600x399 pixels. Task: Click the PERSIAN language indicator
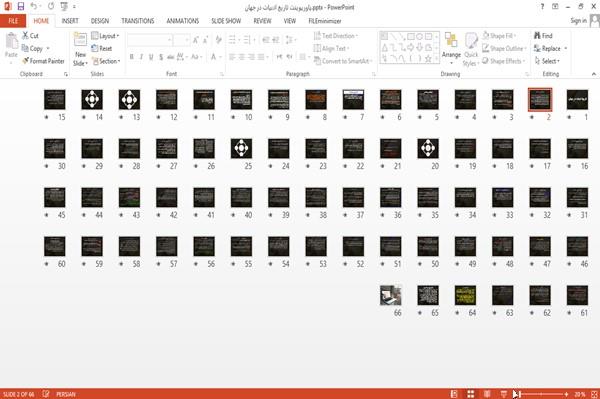coord(66,394)
